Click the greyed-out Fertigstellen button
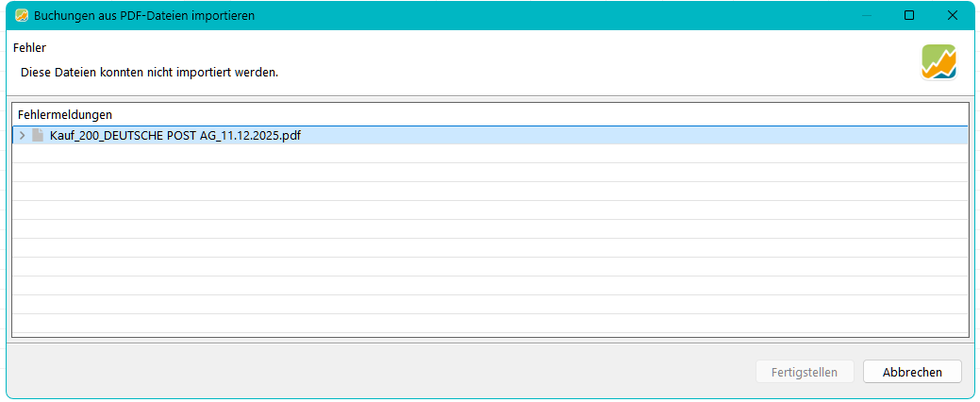 (804, 372)
